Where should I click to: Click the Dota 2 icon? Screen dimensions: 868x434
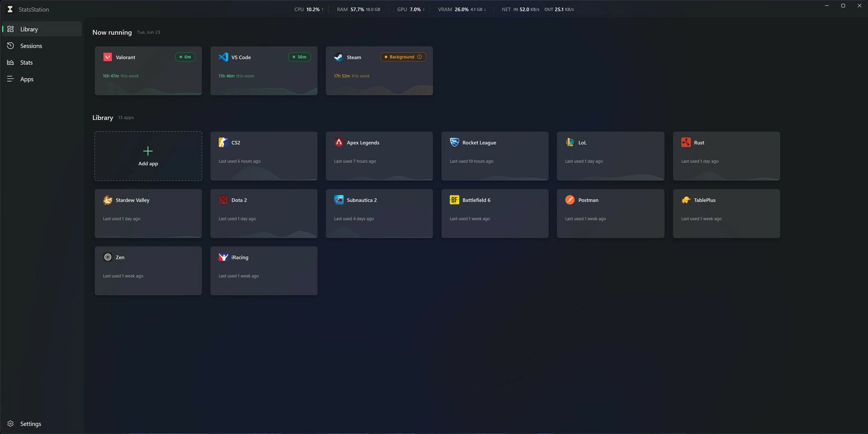(x=223, y=200)
